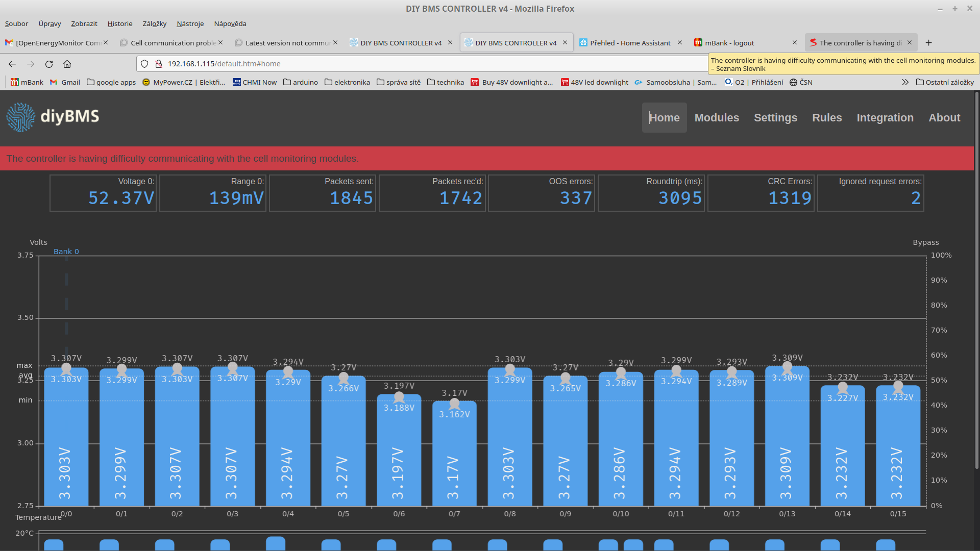Click the diyBMS logo icon
This screenshot has height=551, width=980.
[21, 117]
